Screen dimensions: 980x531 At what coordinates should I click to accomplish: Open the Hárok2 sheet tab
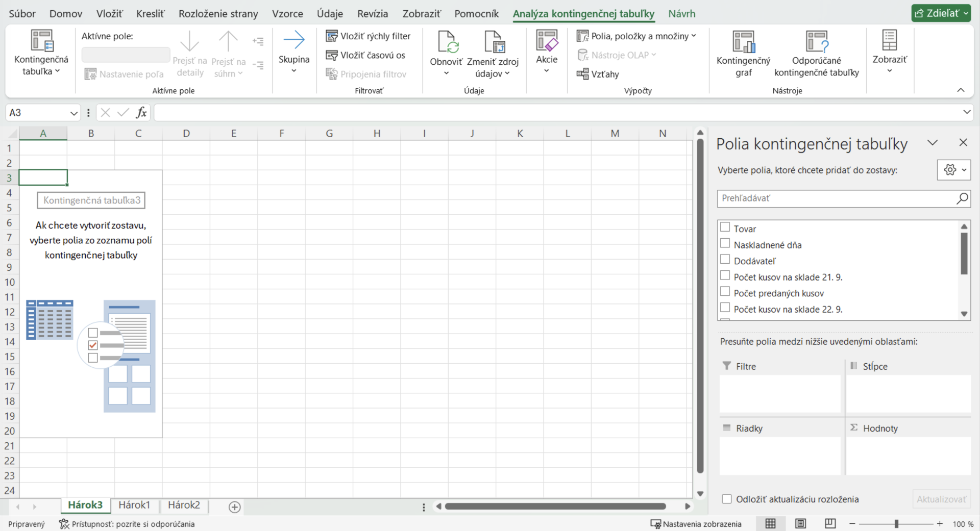184,505
